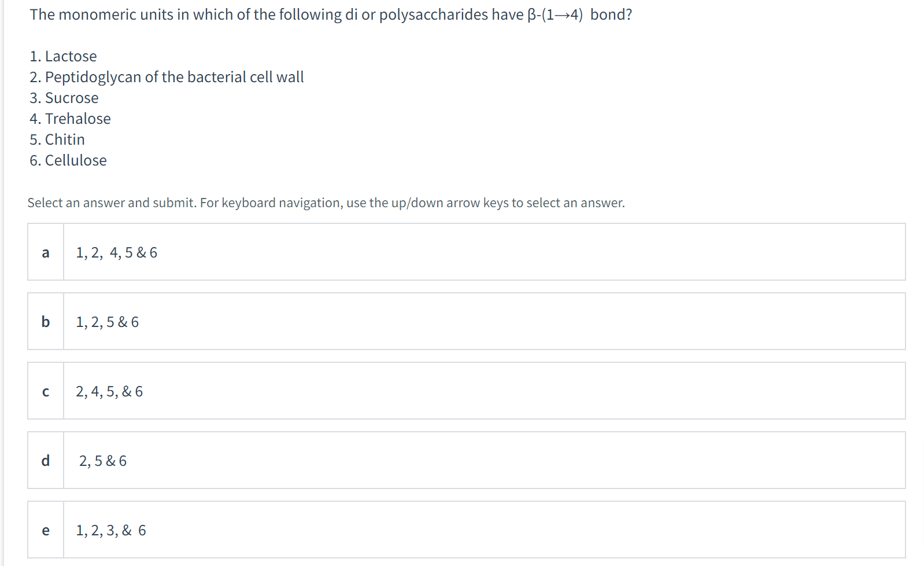Image resolution: width=924 pixels, height=566 pixels.
Task: Click the list item "4. Trehalose"
Action: pos(70,119)
